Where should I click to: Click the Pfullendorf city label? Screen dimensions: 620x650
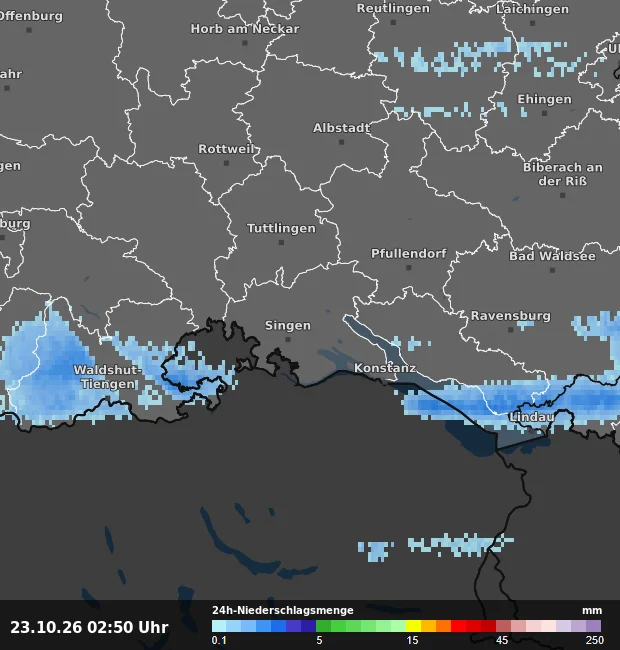pyautogui.click(x=409, y=254)
